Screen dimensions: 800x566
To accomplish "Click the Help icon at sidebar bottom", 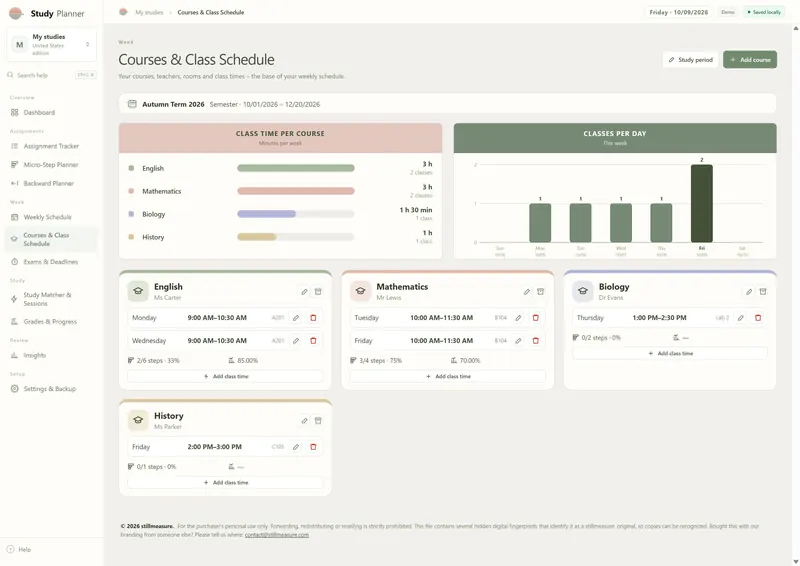I will [x=10, y=550].
